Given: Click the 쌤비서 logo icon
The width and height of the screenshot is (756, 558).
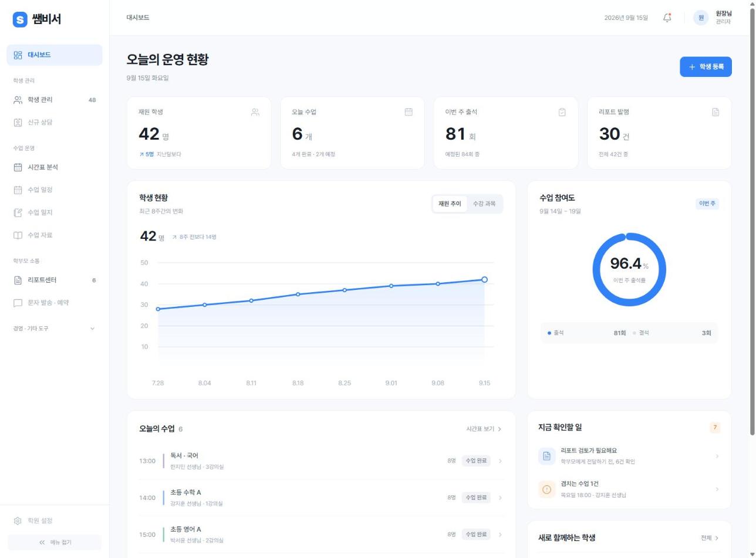Looking at the screenshot, I should pyautogui.click(x=20, y=19).
